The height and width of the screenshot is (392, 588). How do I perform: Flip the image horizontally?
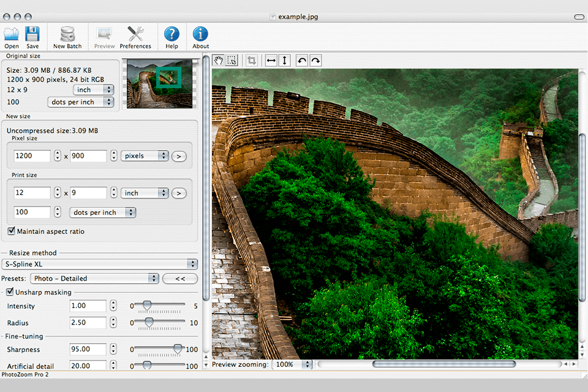click(271, 61)
